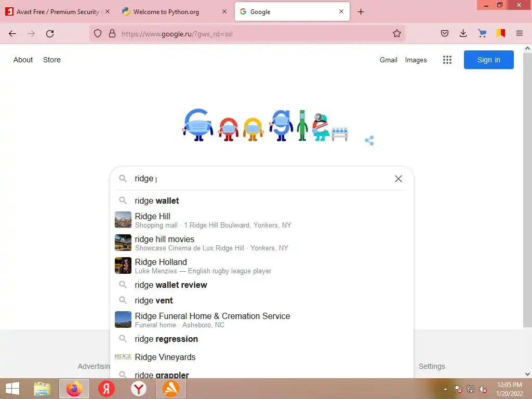Choose the Ridge Hill shopping mall suggestion
The image size is (532, 399).
(262, 220)
